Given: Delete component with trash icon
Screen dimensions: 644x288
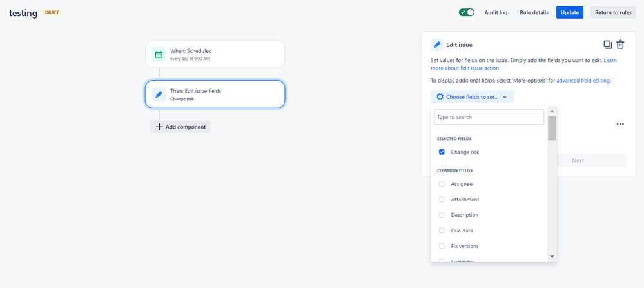Looking at the screenshot, I should [x=620, y=45].
